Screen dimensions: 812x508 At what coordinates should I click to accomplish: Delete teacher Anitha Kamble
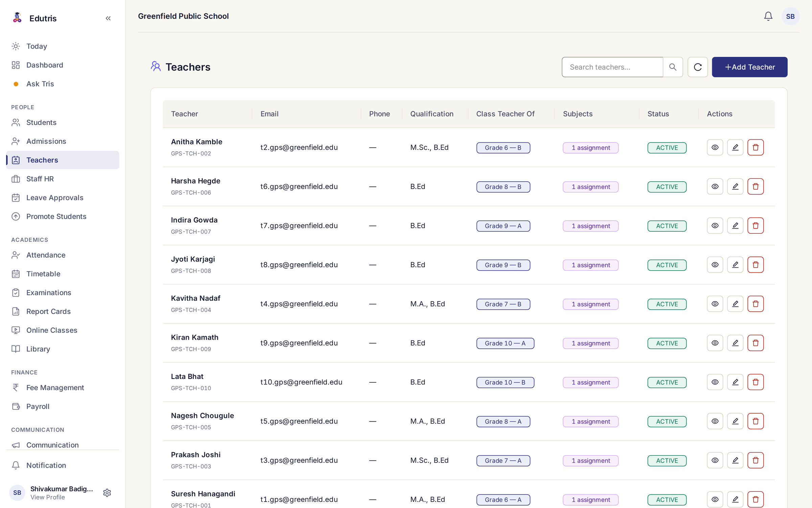click(x=755, y=147)
